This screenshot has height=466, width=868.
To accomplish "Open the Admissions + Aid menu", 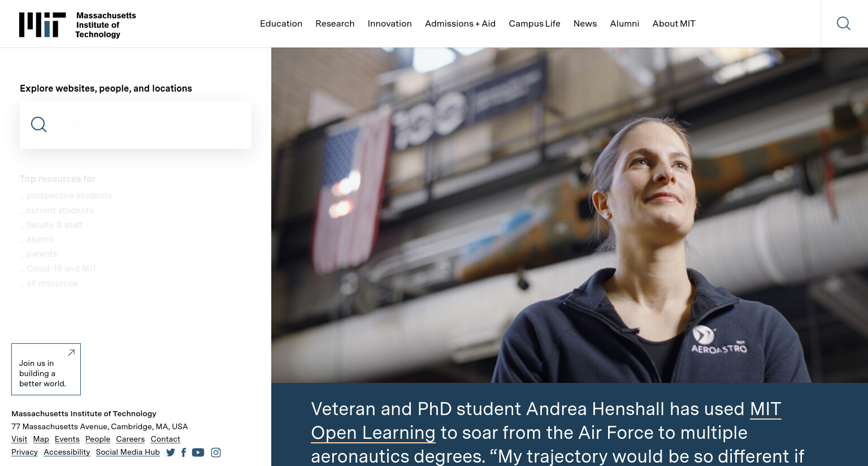I will click(x=460, y=24).
